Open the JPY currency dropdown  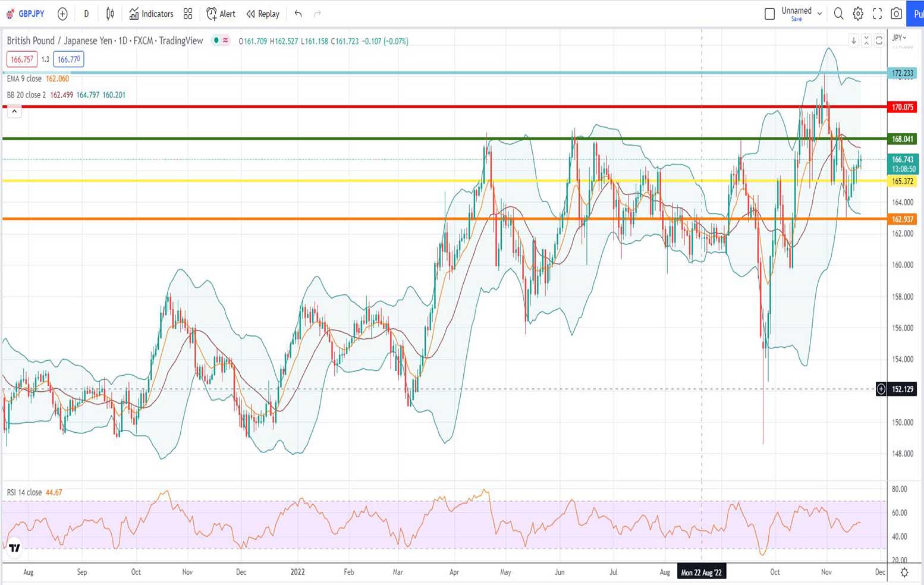click(900, 37)
